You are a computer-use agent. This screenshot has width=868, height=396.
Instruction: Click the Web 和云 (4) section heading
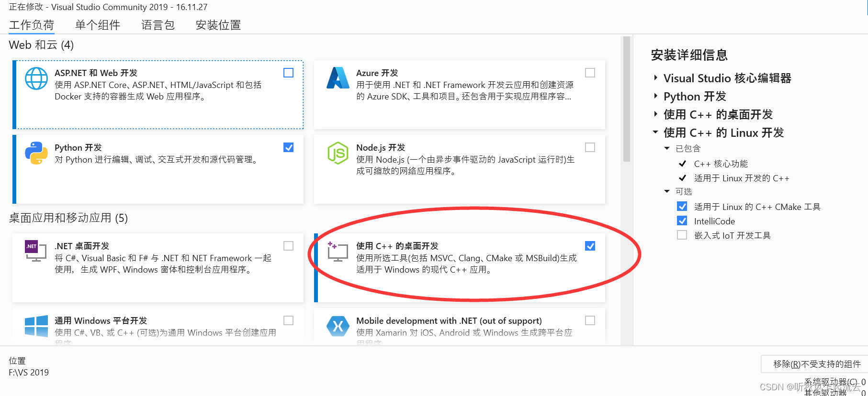point(41,45)
